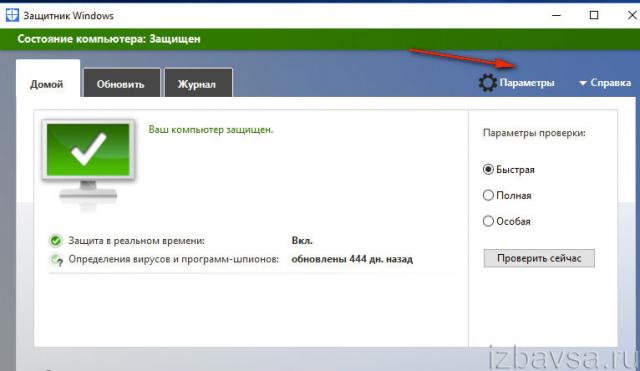This screenshot has height=371, width=640.
Task: Maximize the Защитник Windows window
Action: click(x=594, y=16)
